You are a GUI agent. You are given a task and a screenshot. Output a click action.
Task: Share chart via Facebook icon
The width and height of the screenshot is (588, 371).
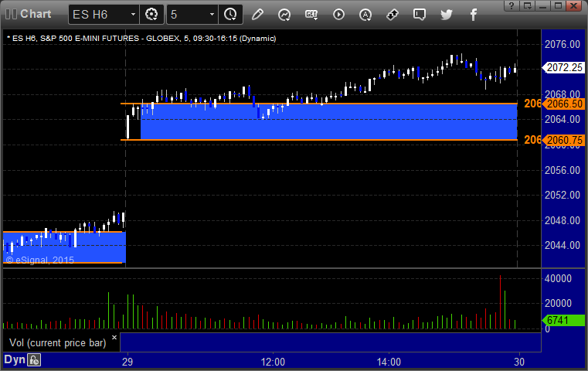473,15
